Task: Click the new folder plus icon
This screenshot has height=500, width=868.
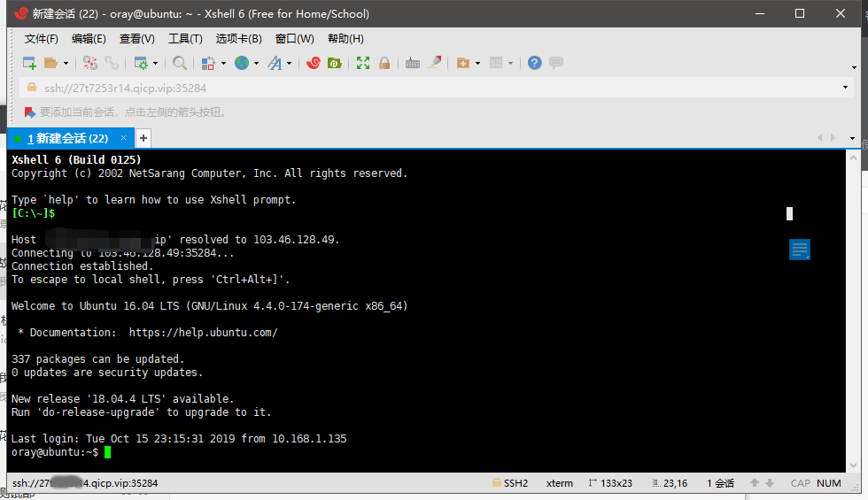Action: [x=462, y=63]
